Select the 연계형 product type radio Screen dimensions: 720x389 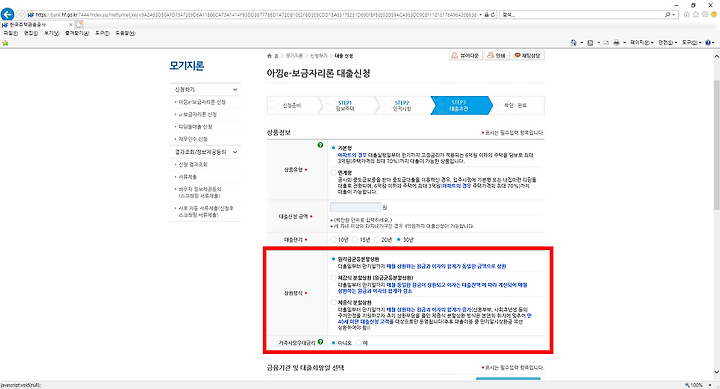tap(333, 173)
